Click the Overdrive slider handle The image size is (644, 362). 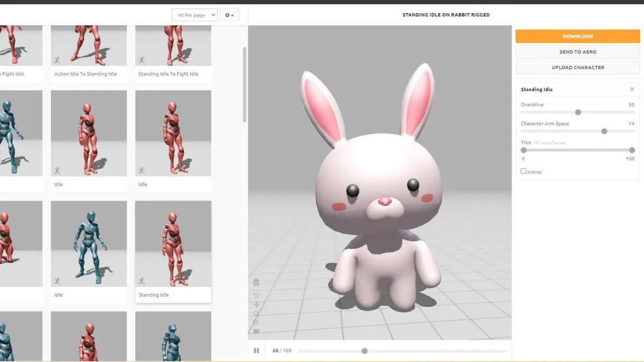(x=578, y=112)
